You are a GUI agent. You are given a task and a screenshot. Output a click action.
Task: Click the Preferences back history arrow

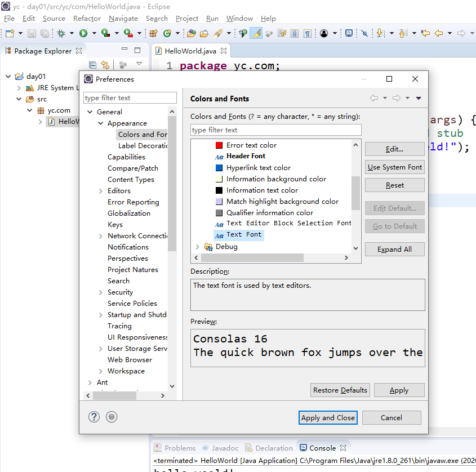click(x=374, y=98)
